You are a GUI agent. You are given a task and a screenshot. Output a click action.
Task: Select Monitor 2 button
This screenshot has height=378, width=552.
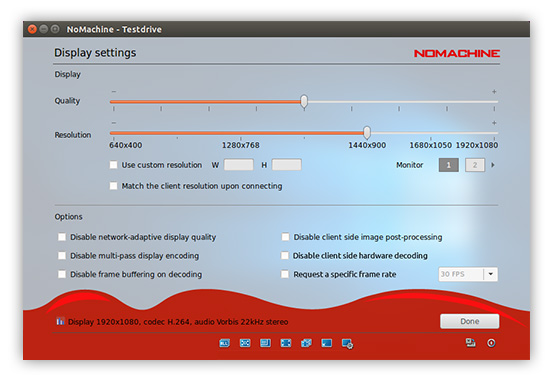pyautogui.click(x=475, y=165)
